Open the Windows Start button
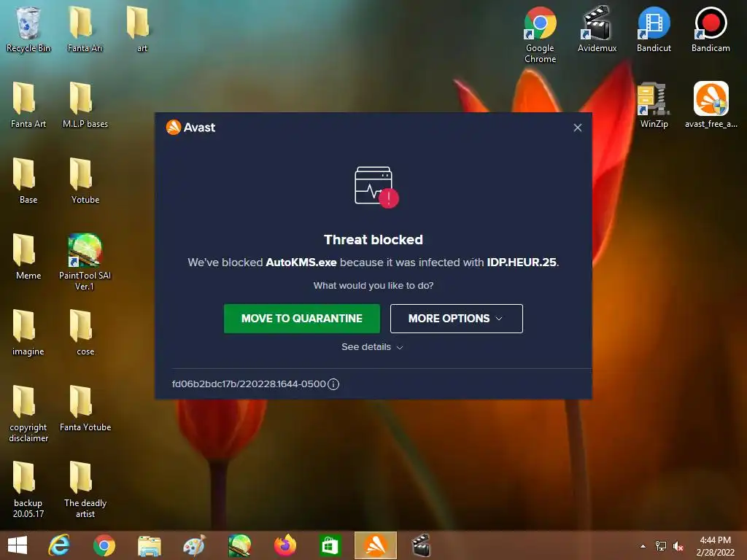The height and width of the screenshot is (560, 747). [18, 545]
